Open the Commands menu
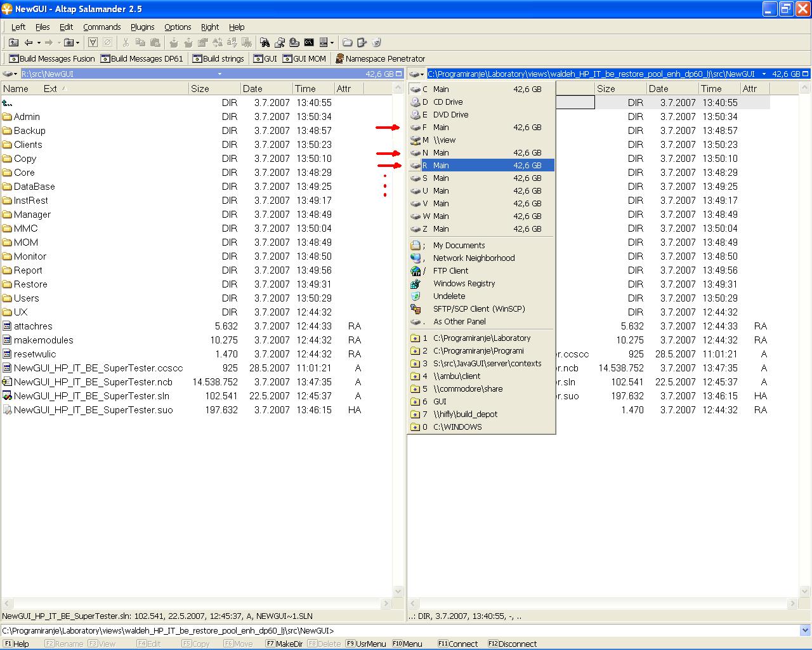Screen dimensions: 812x650 (x=101, y=27)
